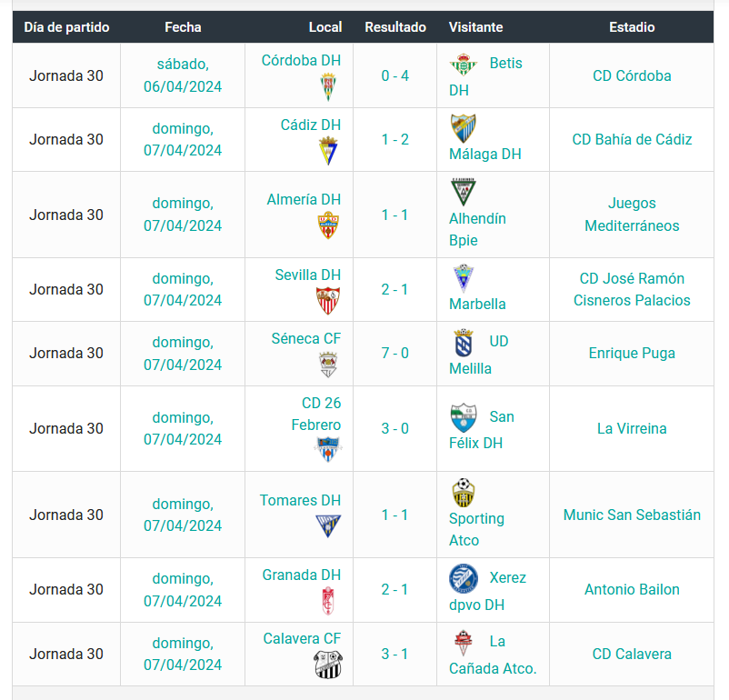Image resolution: width=729 pixels, height=700 pixels.
Task: Sort by the Resultado column header
Action: tap(395, 27)
